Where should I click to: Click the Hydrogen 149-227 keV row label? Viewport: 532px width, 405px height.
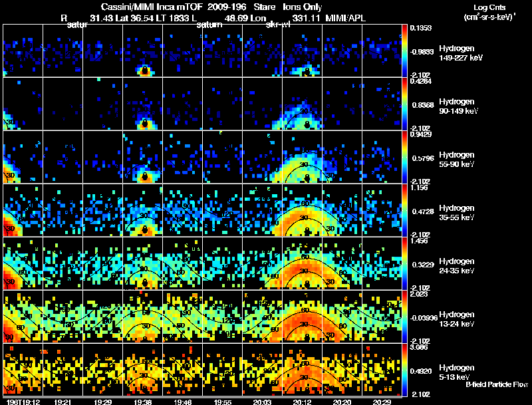(460, 53)
